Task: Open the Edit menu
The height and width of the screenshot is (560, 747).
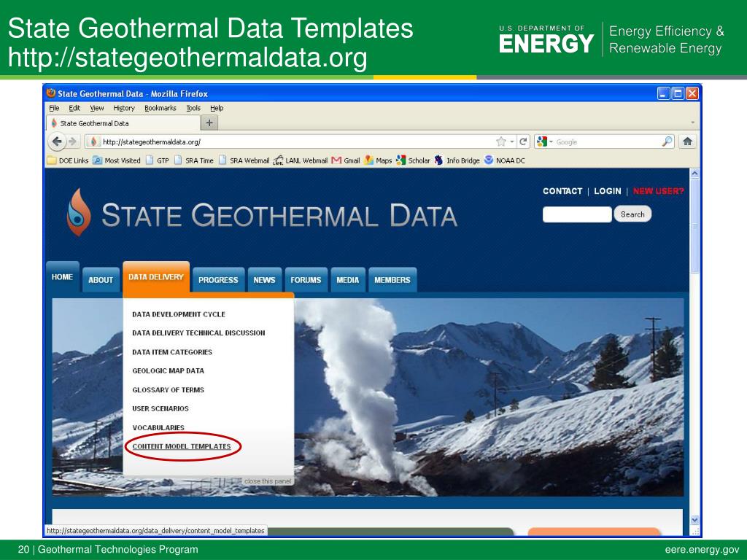Action: click(x=74, y=108)
